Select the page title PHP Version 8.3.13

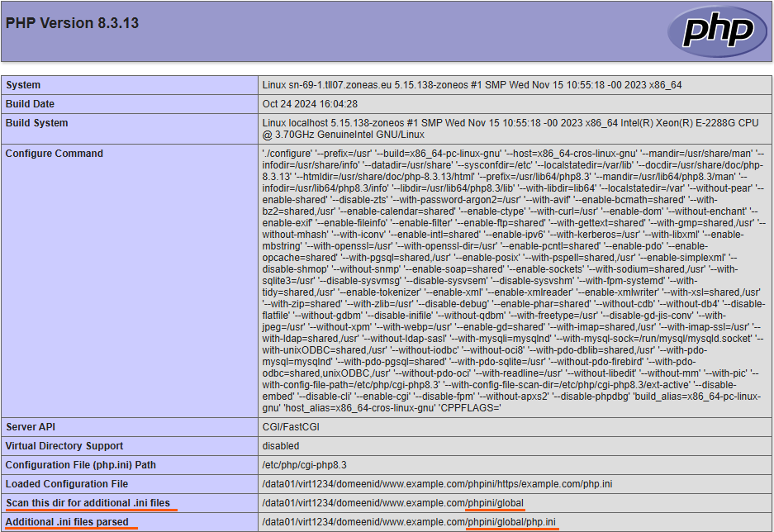71,23
